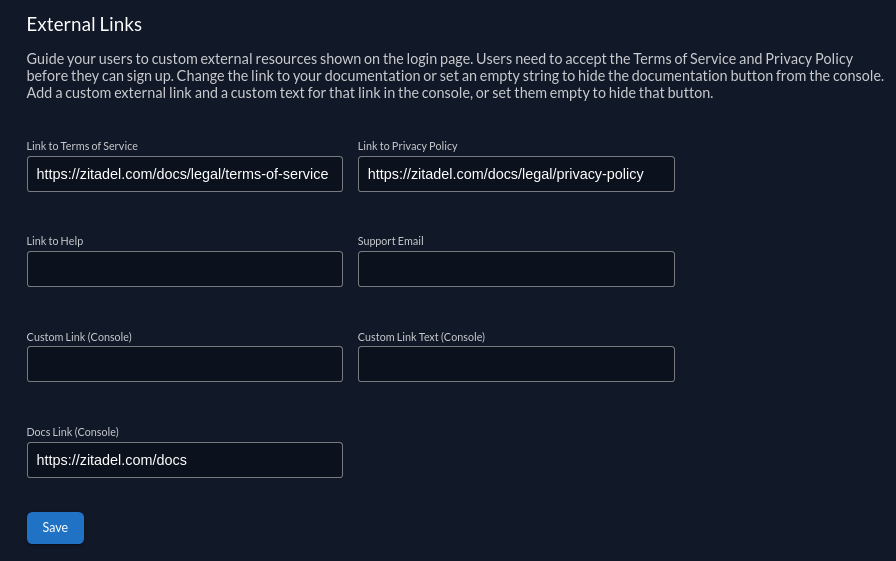Click the description line starting "Add a custom external link"
Image resolution: width=896 pixels, height=561 pixels.
[x=369, y=93]
